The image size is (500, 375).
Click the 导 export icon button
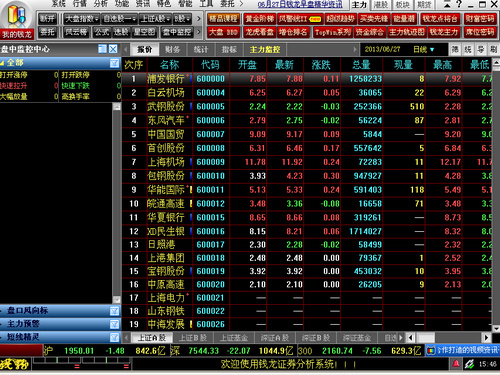pos(481,50)
